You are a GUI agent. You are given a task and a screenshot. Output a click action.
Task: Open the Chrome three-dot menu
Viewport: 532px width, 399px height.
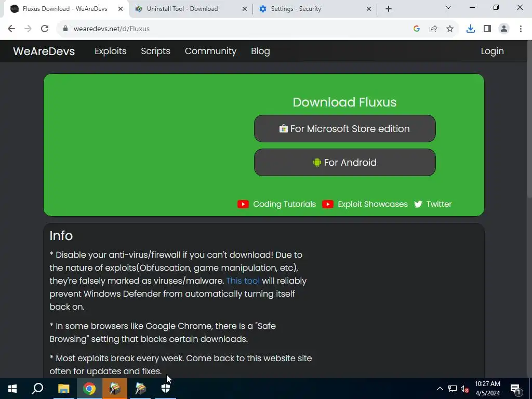(x=521, y=29)
